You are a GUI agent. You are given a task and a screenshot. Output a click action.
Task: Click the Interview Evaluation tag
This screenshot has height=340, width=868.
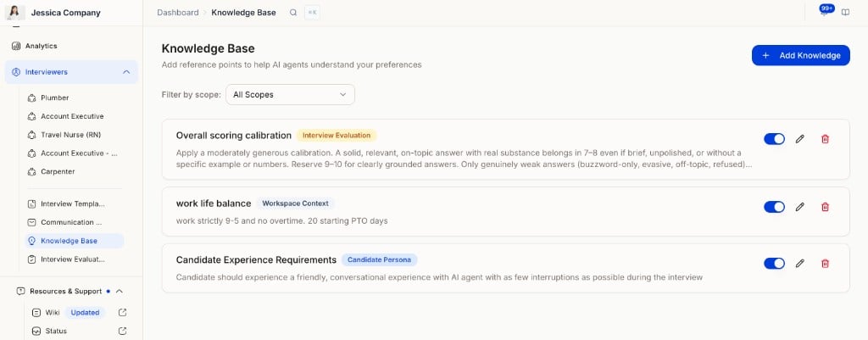337,135
